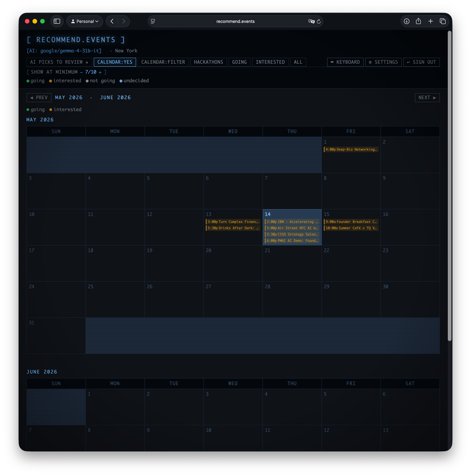Click the New York location label

tap(126, 51)
